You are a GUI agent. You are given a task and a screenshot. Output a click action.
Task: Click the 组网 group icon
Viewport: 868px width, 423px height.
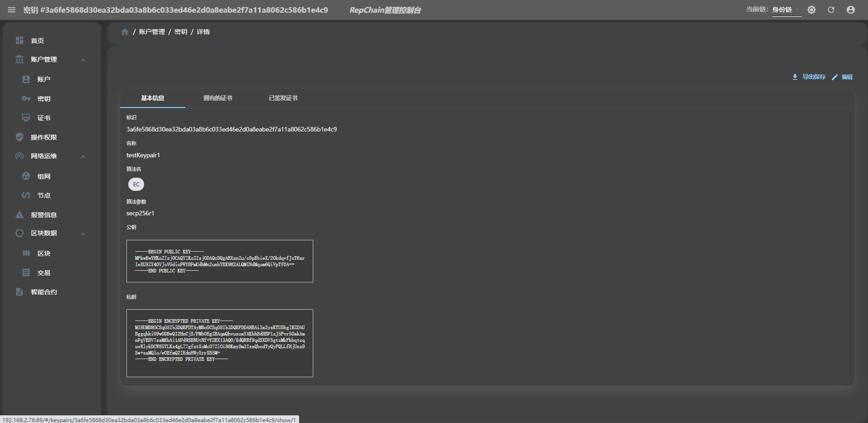coord(26,176)
